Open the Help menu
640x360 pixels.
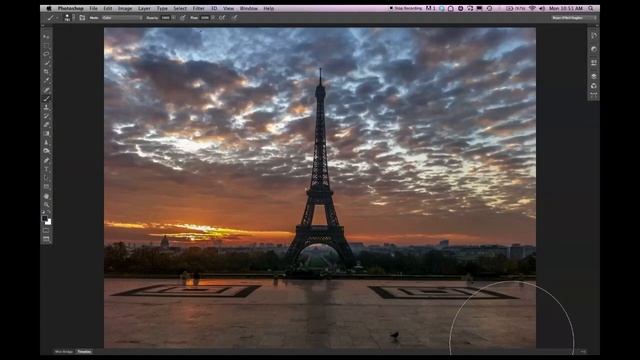[x=269, y=8]
